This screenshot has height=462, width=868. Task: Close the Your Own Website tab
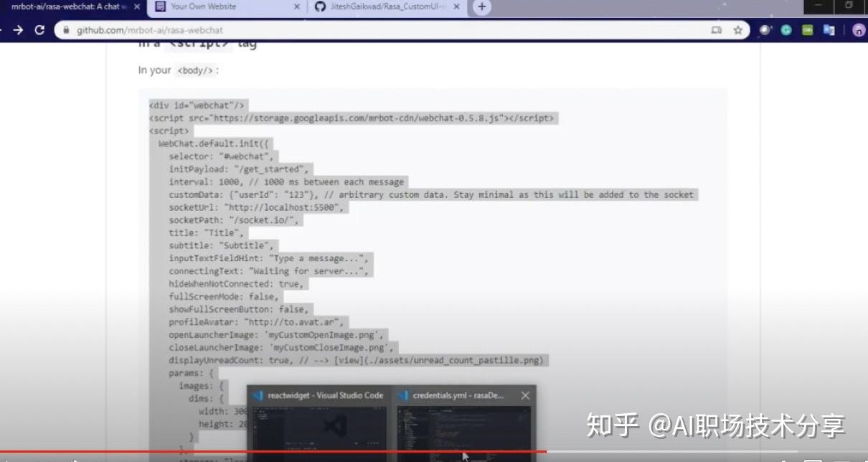pyautogui.click(x=296, y=9)
